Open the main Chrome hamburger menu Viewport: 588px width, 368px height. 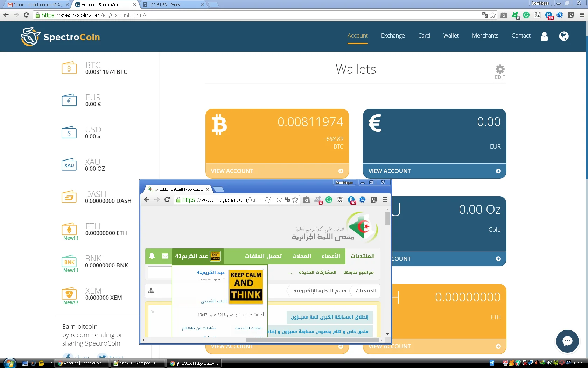582,15
